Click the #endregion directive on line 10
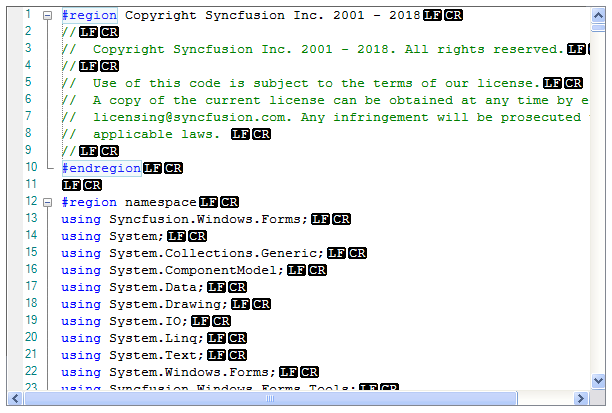 (100, 168)
